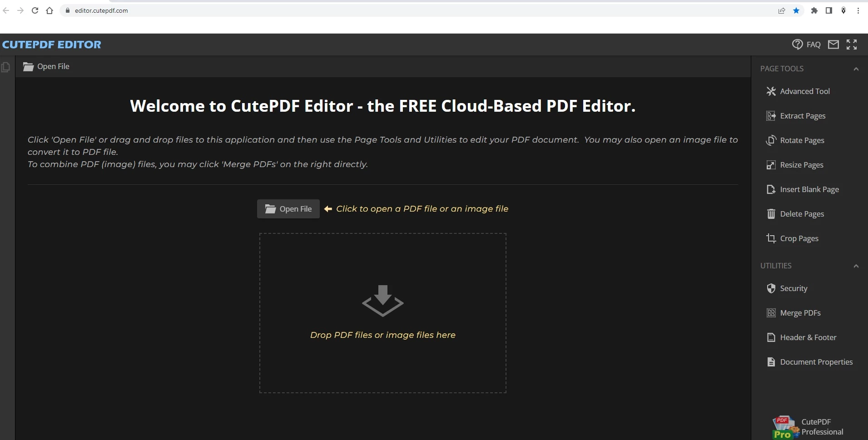Click the browser back arrow

tap(6, 10)
